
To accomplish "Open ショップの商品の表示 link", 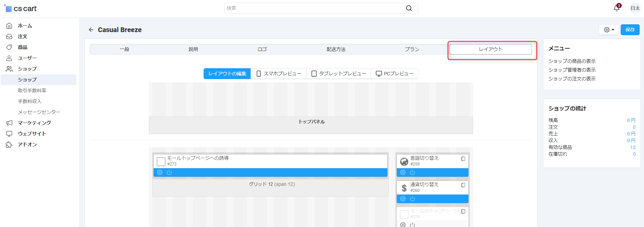I will (x=572, y=61).
